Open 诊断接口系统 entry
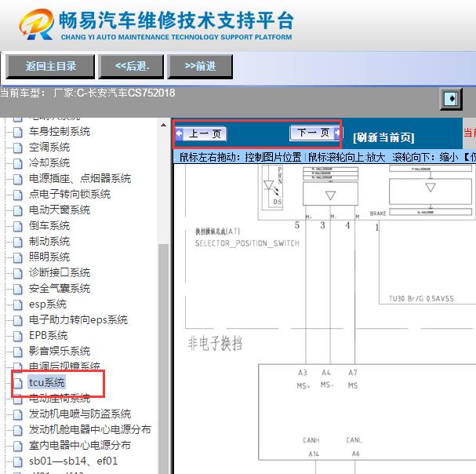 pyautogui.click(x=60, y=273)
